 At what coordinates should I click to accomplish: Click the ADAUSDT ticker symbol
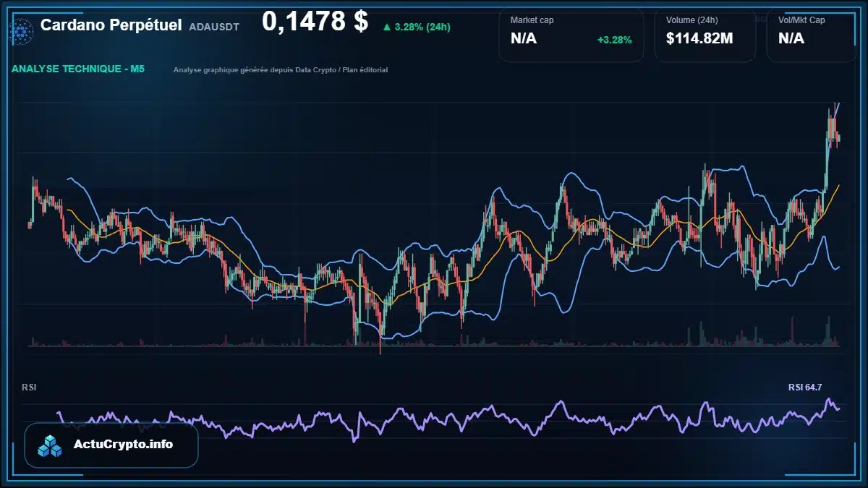pyautogui.click(x=214, y=27)
